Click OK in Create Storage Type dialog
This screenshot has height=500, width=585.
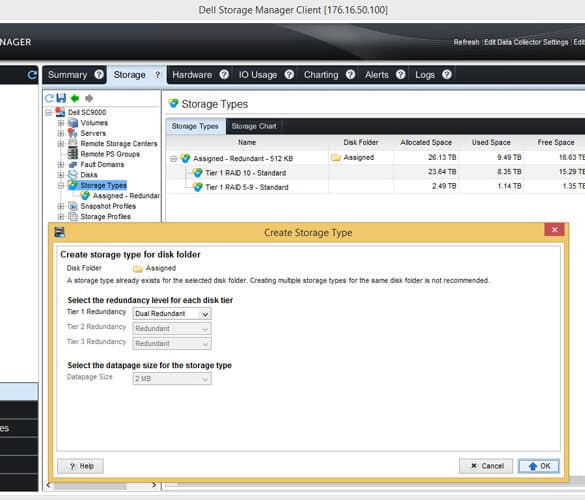click(x=539, y=466)
